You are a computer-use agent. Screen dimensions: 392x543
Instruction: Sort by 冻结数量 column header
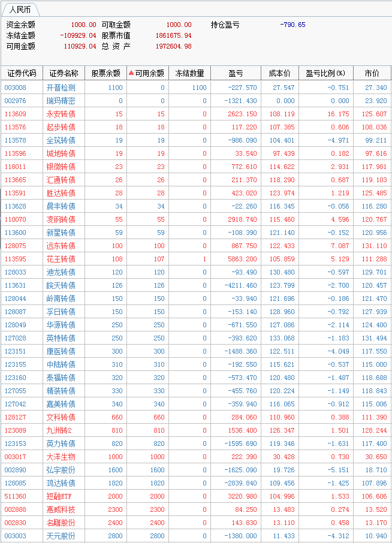coord(189,73)
